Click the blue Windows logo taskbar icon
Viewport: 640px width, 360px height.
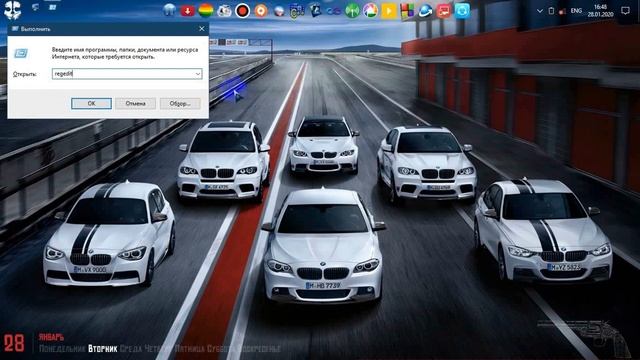pos(53,7)
